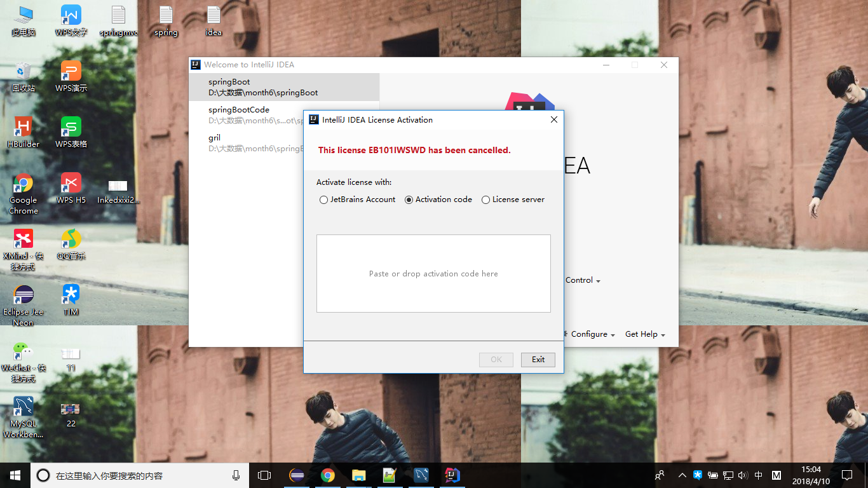Open the WPS Spreadsheets desktop shortcut
Viewport: 868px width, 488px height.
(x=71, y=133)
